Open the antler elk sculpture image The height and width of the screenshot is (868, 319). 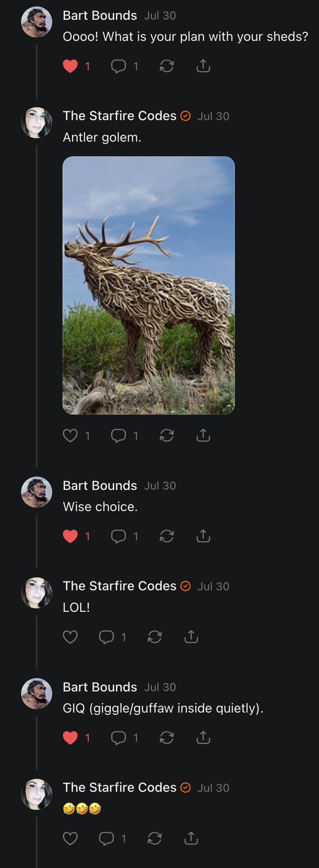point(149,285)
